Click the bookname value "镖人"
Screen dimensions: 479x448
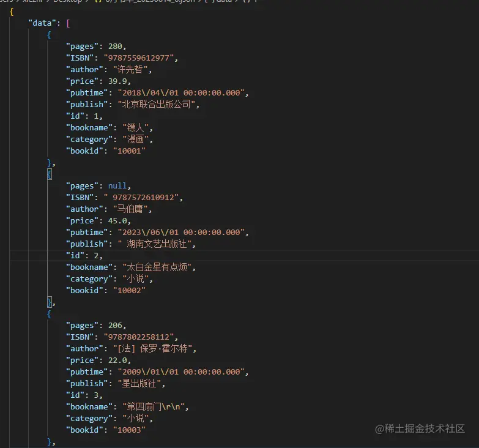[x=136, y=127]
